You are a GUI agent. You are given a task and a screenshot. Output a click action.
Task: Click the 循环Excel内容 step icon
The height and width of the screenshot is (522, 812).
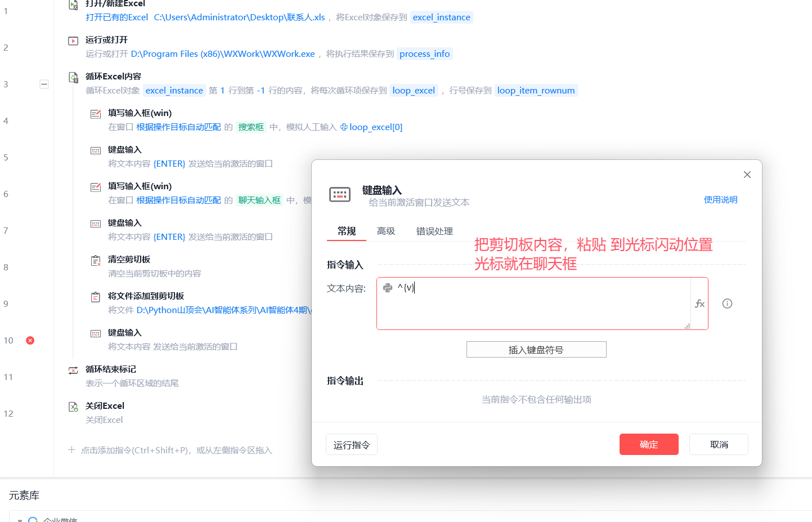click(73, 77)
